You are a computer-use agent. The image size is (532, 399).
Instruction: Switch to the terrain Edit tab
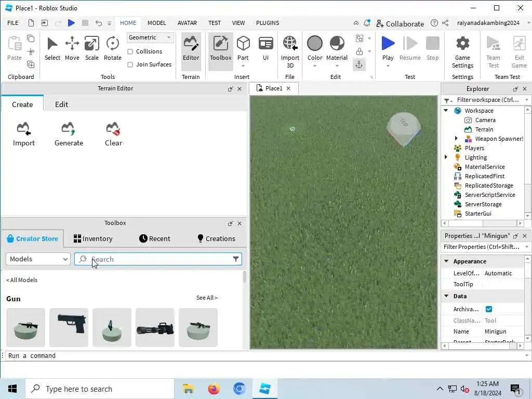61,104
